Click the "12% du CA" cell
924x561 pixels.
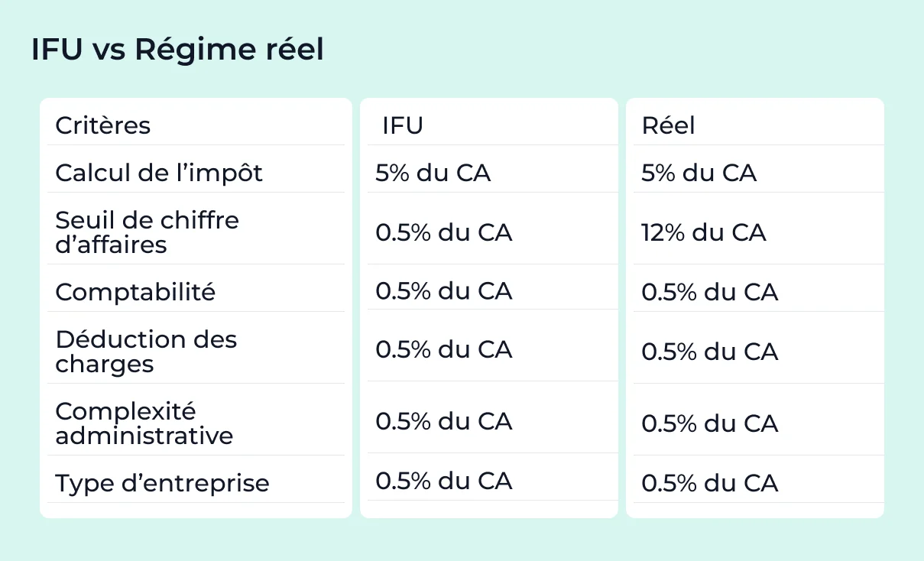[x=703, y=232]
